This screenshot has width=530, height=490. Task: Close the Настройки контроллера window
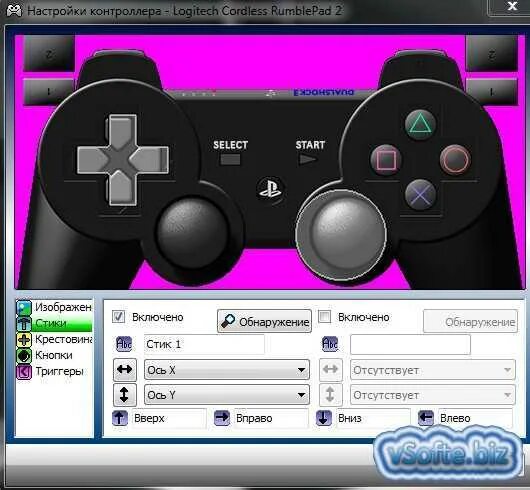(512, 6)
